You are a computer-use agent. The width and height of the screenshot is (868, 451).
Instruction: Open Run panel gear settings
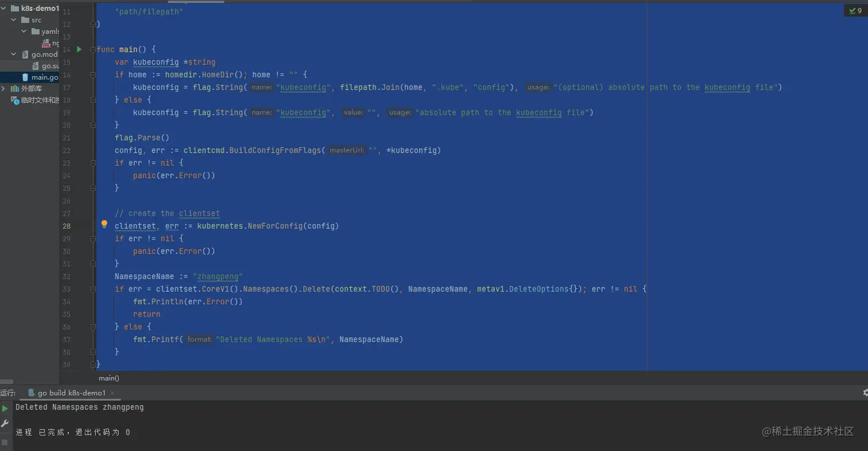pos(865,392)
